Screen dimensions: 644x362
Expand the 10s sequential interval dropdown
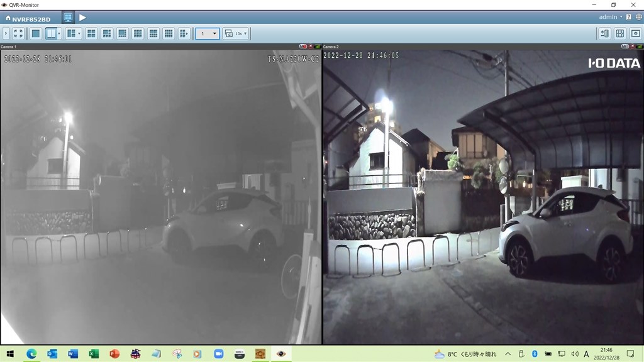pos(236,33)
